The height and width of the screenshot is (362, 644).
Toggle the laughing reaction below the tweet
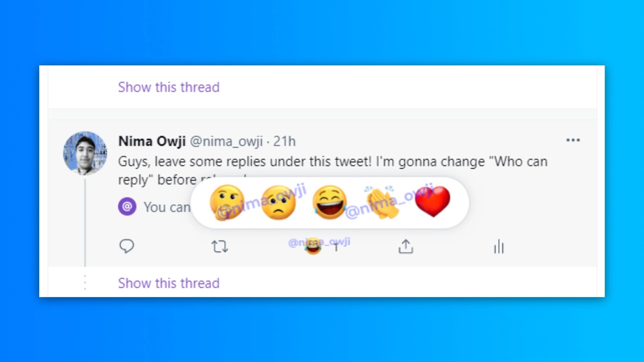pyautogui.click(x=313, y=246)
